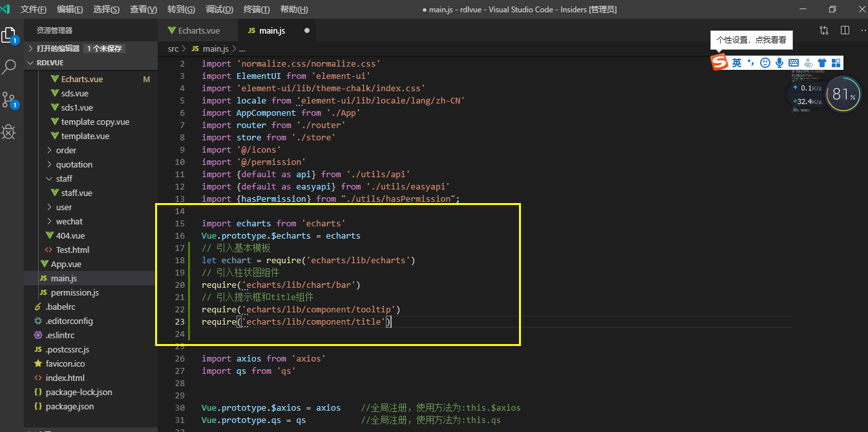Open the Sogou toolbox grid icon

pyautogui.click(x=836, y=63)
